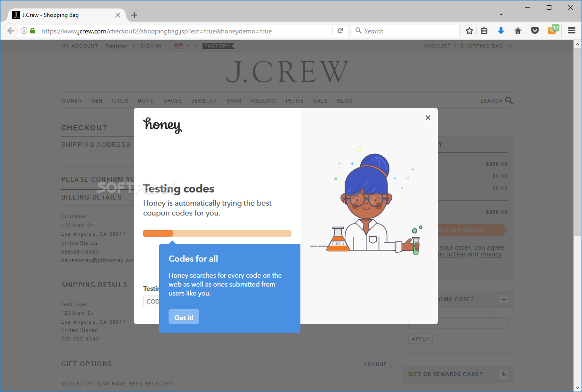
Task: Click the Honey extension icon in toolbar
Action: click(x=553, y=30)
